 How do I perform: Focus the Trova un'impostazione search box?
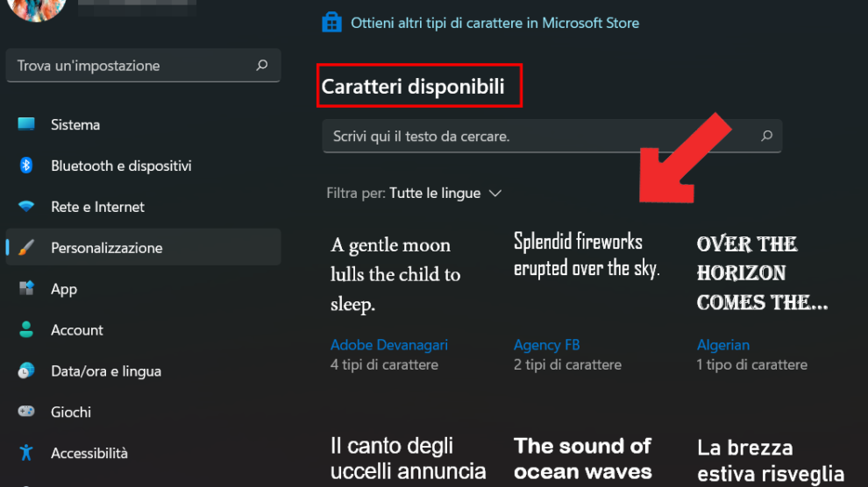(x=132, y=66)
